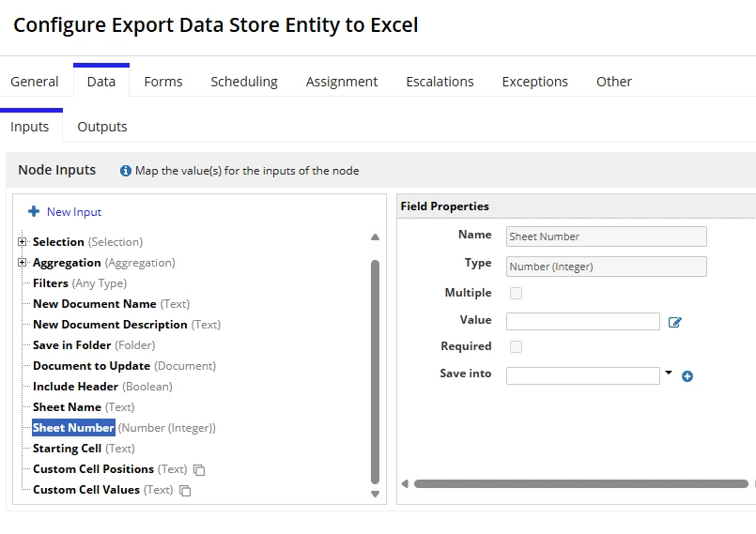Select the Aggregation input row
The width and height of the screenshot is (756, 534).
tap(103, 263)
